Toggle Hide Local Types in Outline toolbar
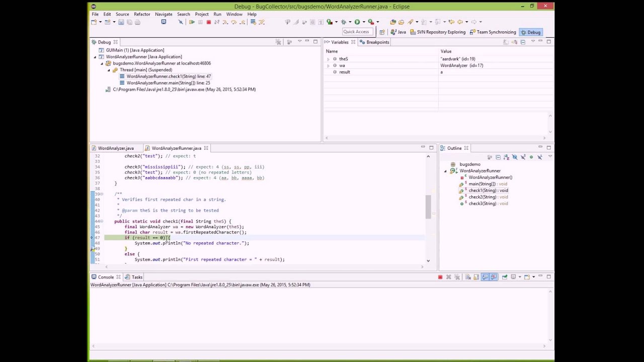This screenshot has width=644, height=362. coord(540,157)
